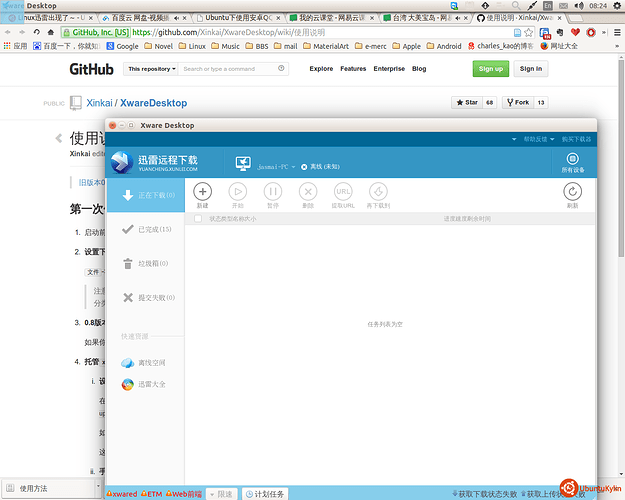This screenshot has height=500, width=625.
Task: Open the Google bookmark
Action: [x=123, y=46]
